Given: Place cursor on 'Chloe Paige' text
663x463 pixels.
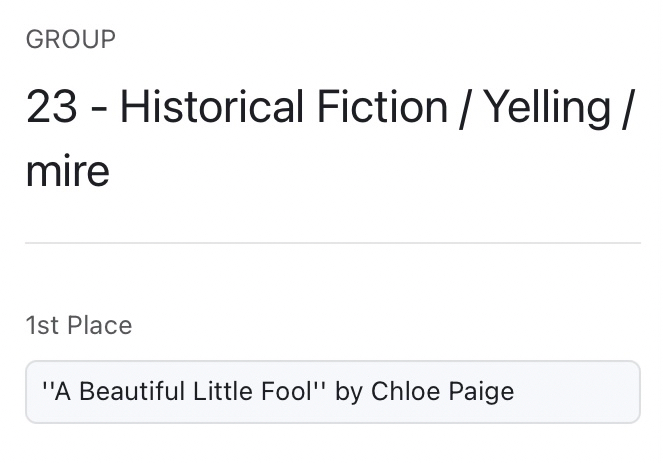Looking at the screenshot, I should (442, 391).
